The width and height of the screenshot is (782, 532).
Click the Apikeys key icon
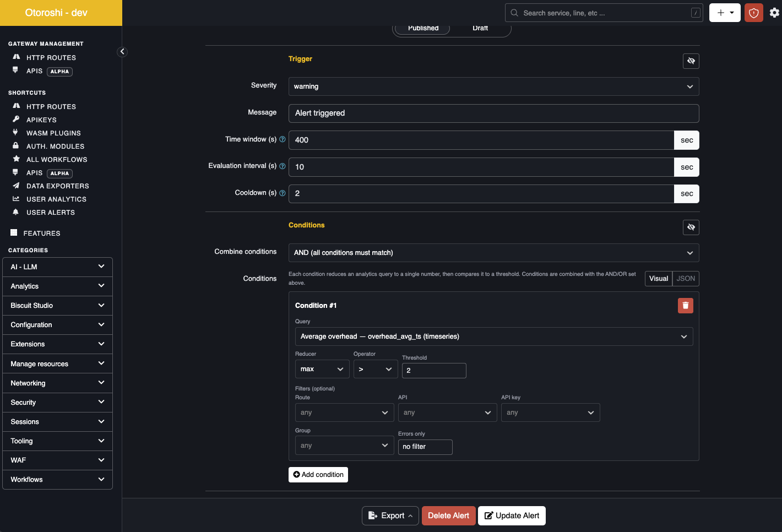[x=16, y=119]
